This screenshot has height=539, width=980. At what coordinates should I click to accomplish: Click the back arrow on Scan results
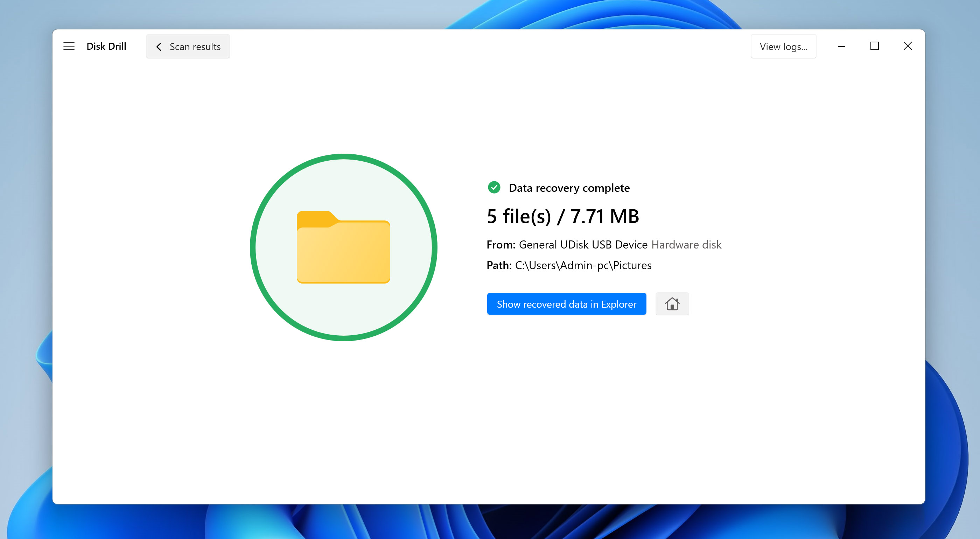point(157,47)
